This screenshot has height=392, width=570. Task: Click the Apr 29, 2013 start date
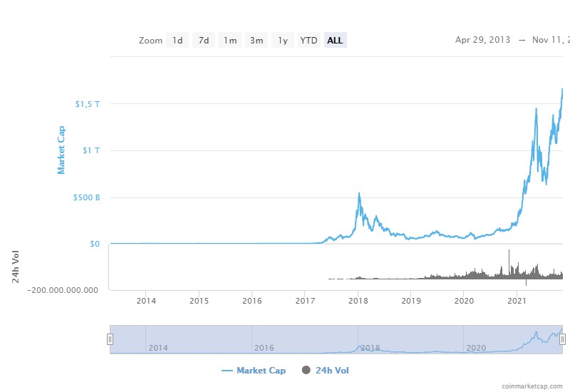tap(482, 40)
